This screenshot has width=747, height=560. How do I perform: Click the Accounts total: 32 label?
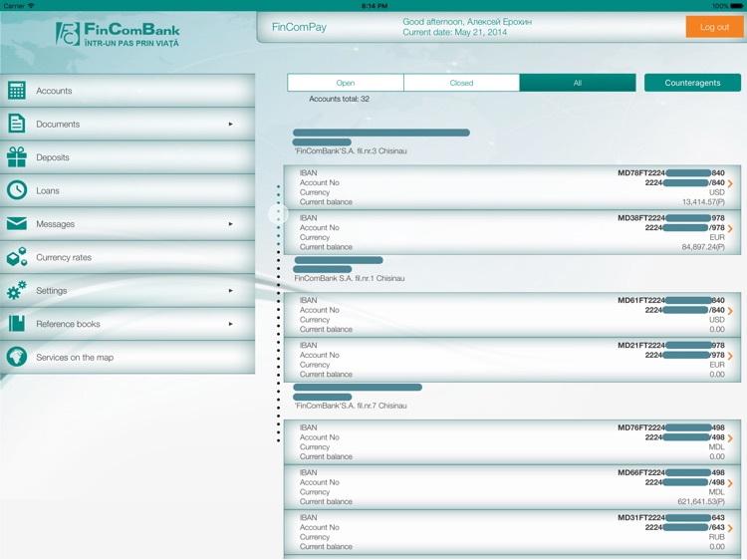pyautogui.click(x=340, y=99)
